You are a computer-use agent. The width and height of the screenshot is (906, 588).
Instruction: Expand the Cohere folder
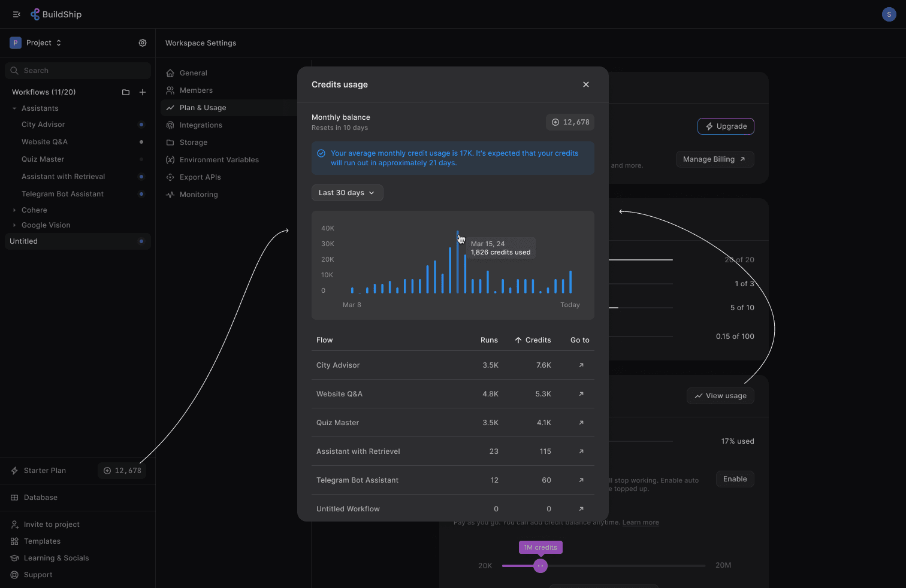14,210
